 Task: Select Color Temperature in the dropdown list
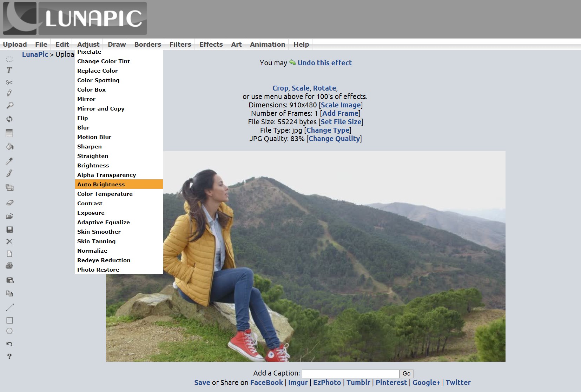pos(105,194)
